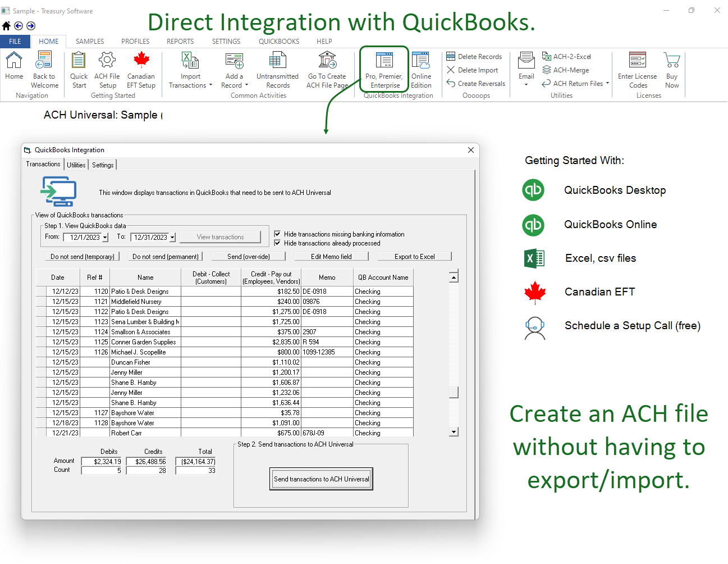Switch to the PROFILES ribbon tab
This screenshot has width=728, height=564.
(135, 42)
